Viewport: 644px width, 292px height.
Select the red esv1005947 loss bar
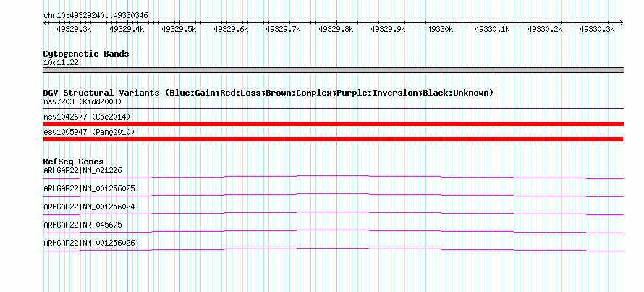click(333, 139)
